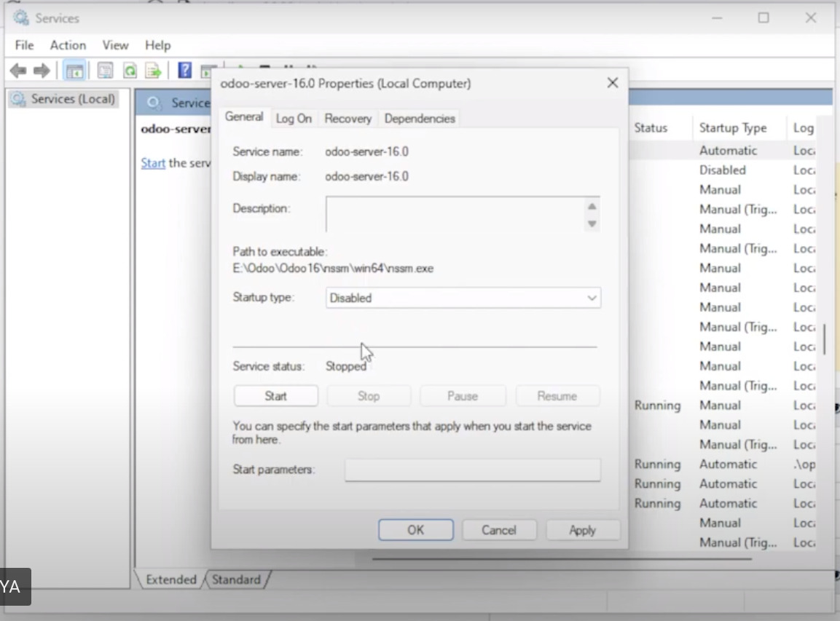Click the Start parameters text field

point(472,470)
